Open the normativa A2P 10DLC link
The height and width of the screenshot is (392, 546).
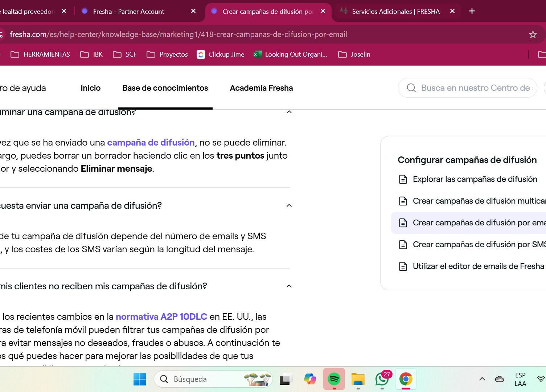click(x=161, y=317)
